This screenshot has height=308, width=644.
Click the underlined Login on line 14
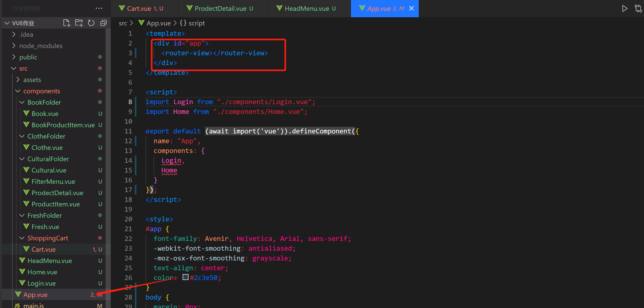[x=171, y=161]
